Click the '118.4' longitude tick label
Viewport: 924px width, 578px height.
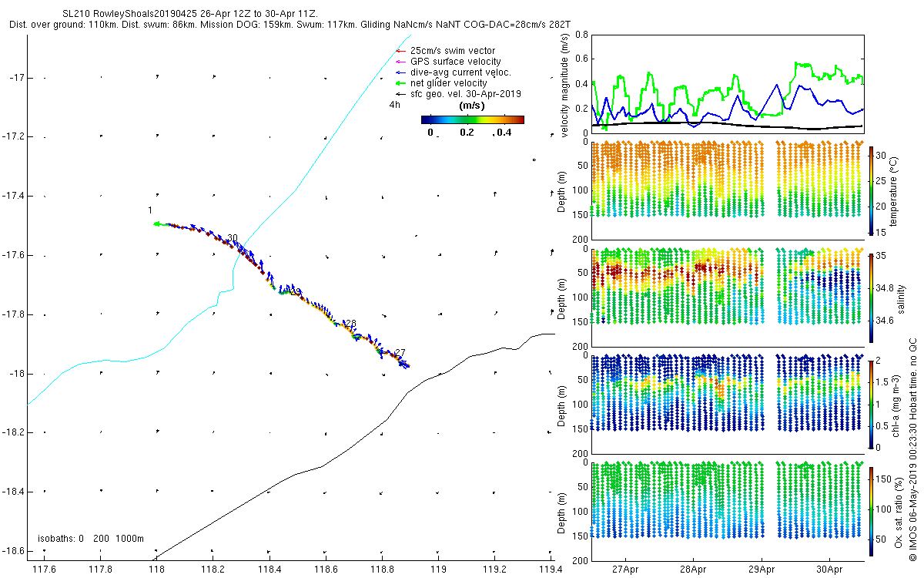point(269,570)
